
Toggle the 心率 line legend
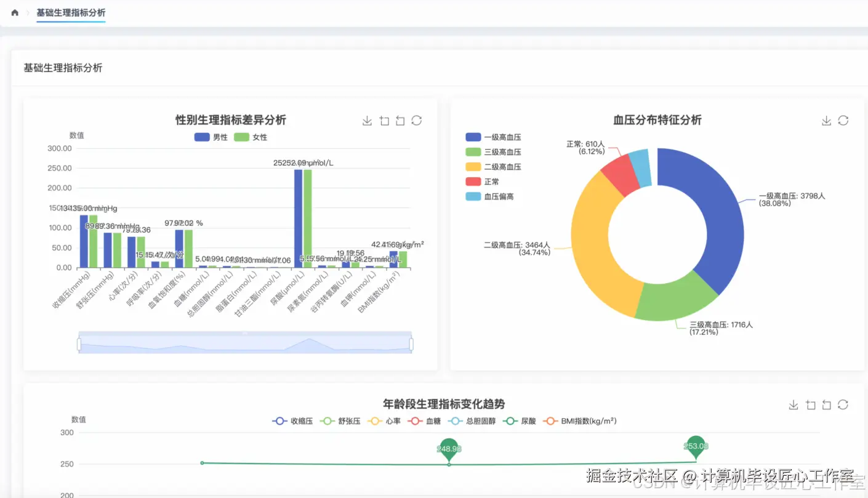[384, 421]
